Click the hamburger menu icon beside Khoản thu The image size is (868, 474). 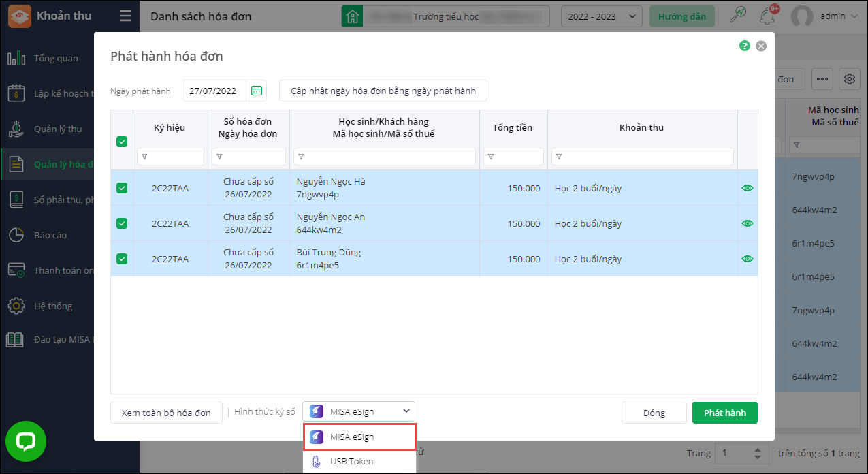pyautogui.click(x=125, y=16)
